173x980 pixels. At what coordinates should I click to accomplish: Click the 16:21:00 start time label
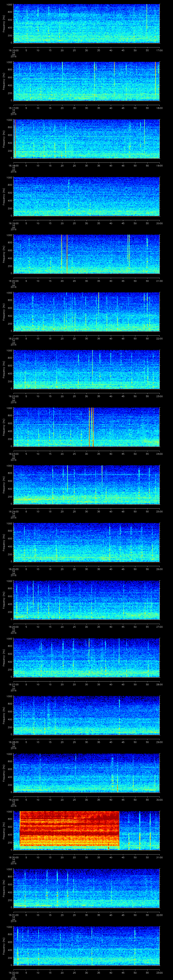(x=13, y=339)
